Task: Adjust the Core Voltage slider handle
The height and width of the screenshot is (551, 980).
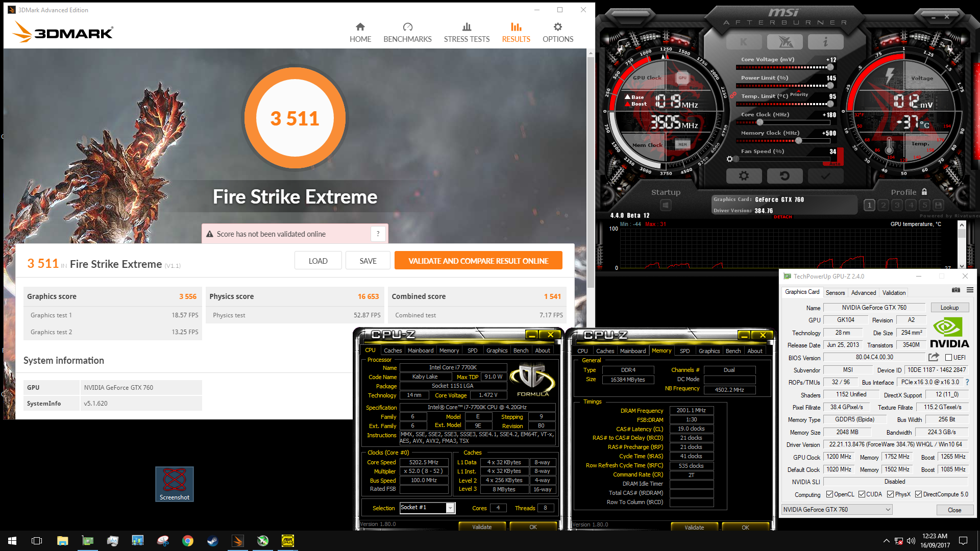Action: coord(830,67)
